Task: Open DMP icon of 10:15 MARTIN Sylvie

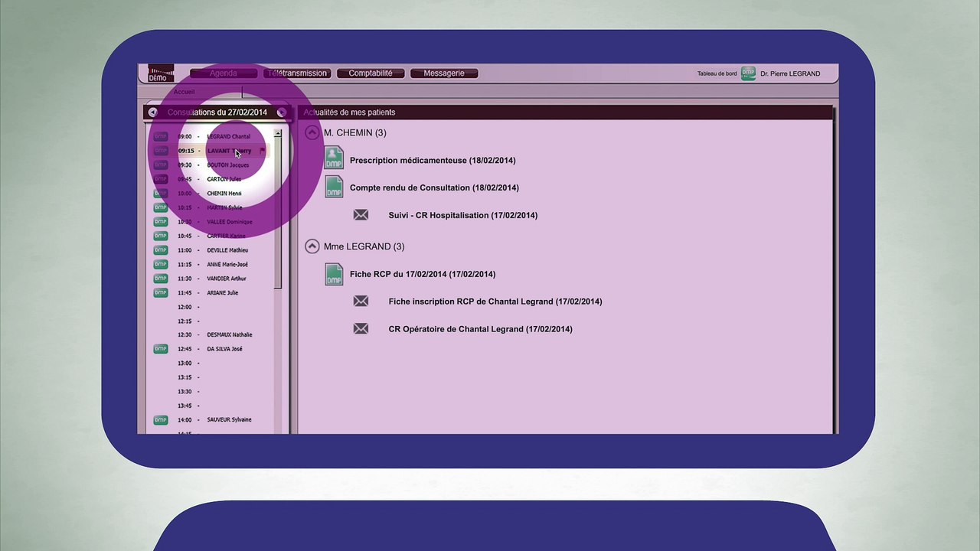Action: pos(160,207)
